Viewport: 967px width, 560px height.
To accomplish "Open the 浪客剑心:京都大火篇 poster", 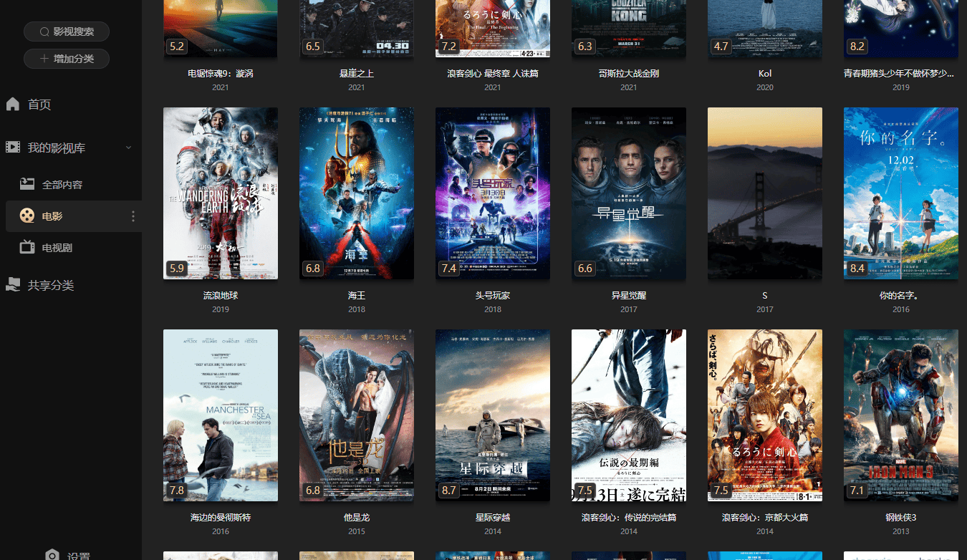I will point(765,415).
